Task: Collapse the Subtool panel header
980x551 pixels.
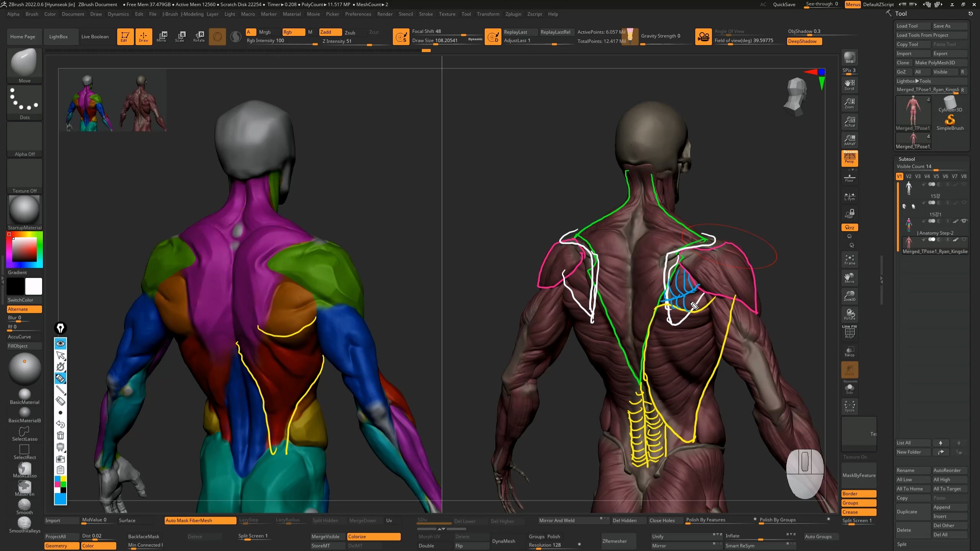Action: 906,159
